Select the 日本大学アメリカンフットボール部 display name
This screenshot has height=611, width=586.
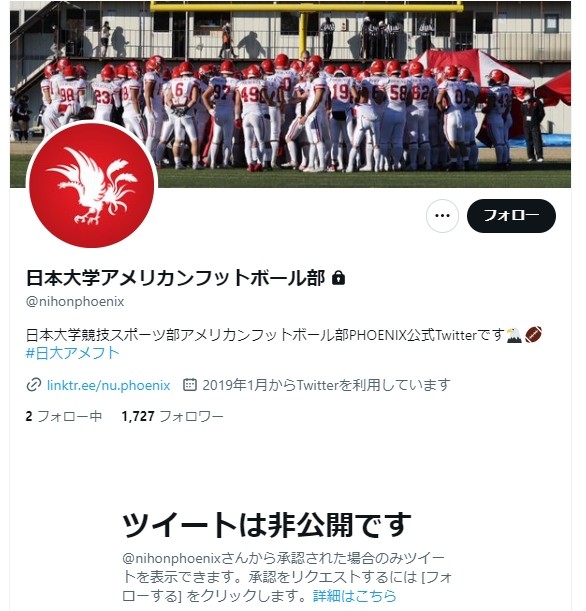175,278
